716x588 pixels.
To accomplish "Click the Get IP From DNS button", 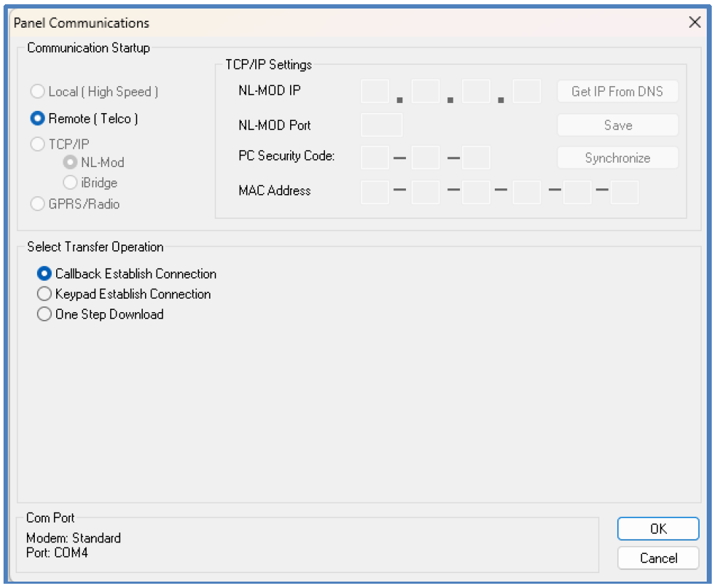I will pyautogui.click(x=617, y=92).
